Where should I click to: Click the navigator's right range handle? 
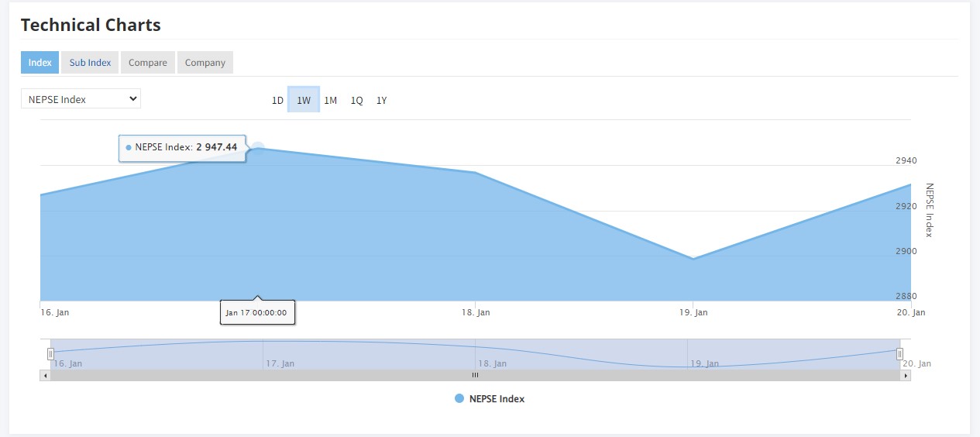(x=899, y=354)
